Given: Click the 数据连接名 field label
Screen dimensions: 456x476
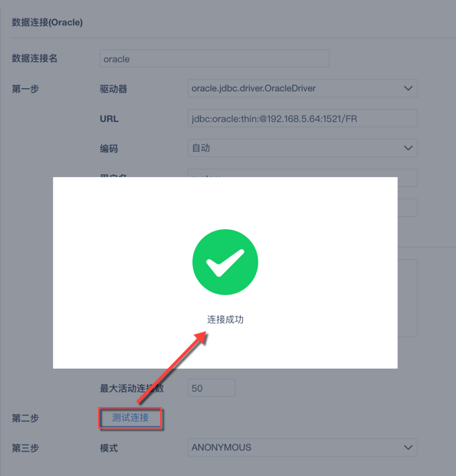Looking at the screenshot, I should [x=34, y=58].
